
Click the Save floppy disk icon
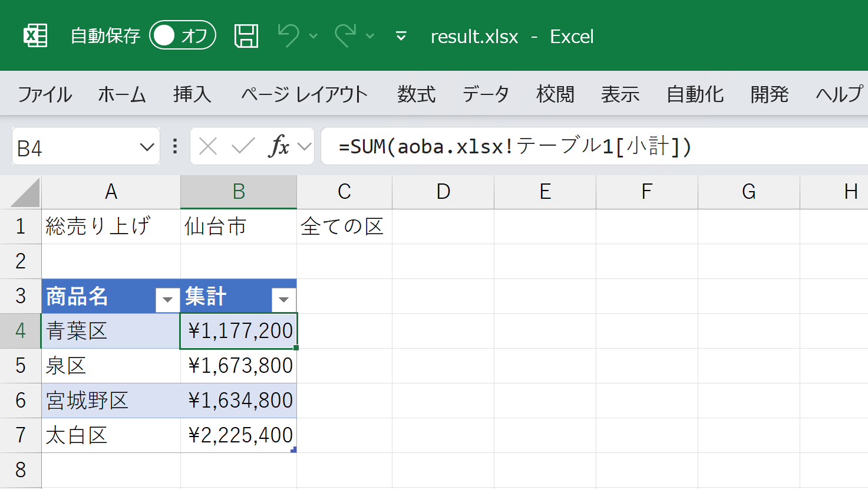tap(246, 36)
